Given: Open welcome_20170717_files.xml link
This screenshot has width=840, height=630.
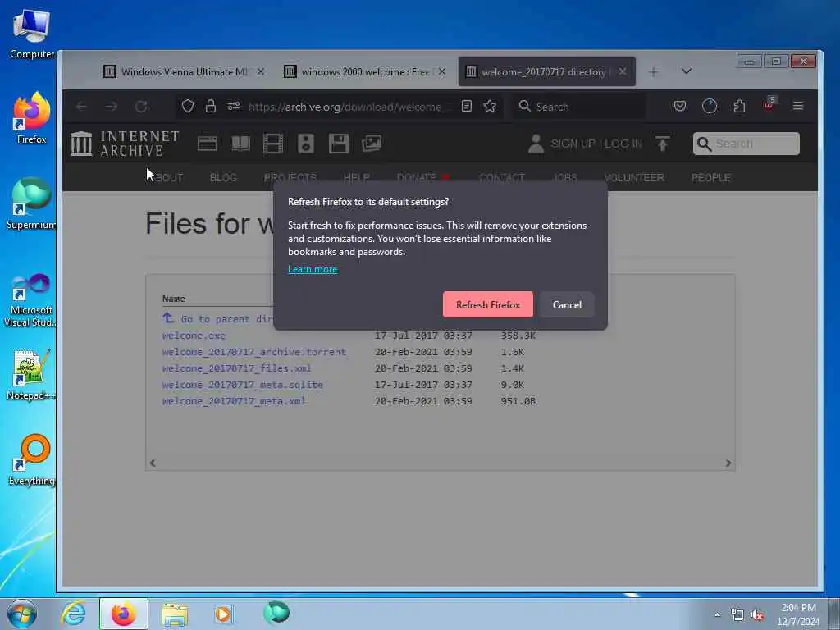Looking at the screenshot, I should click(236, 368).
